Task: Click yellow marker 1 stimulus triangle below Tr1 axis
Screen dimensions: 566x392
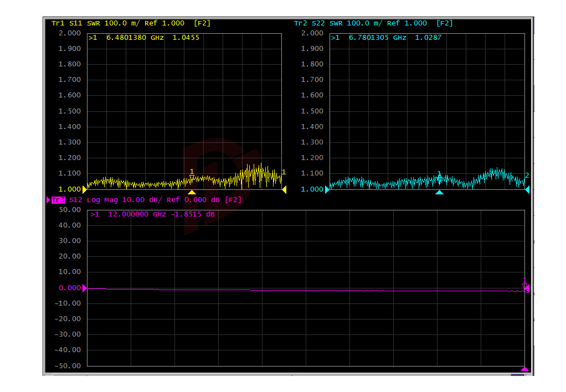Action: point(192,192)
